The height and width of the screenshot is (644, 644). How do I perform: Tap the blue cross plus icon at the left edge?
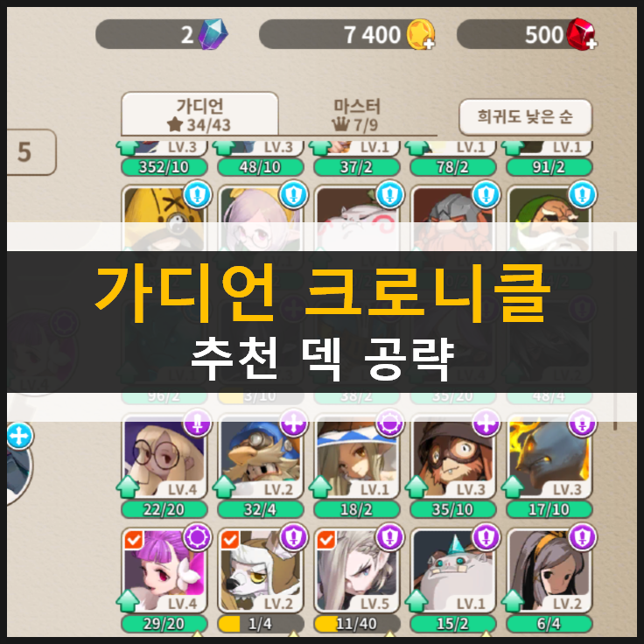pos(19,436)
